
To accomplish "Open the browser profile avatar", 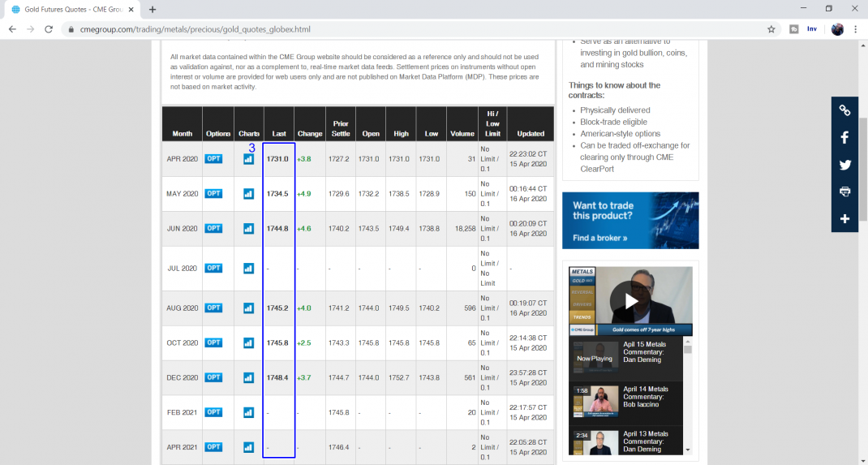I will pos(837,29).
